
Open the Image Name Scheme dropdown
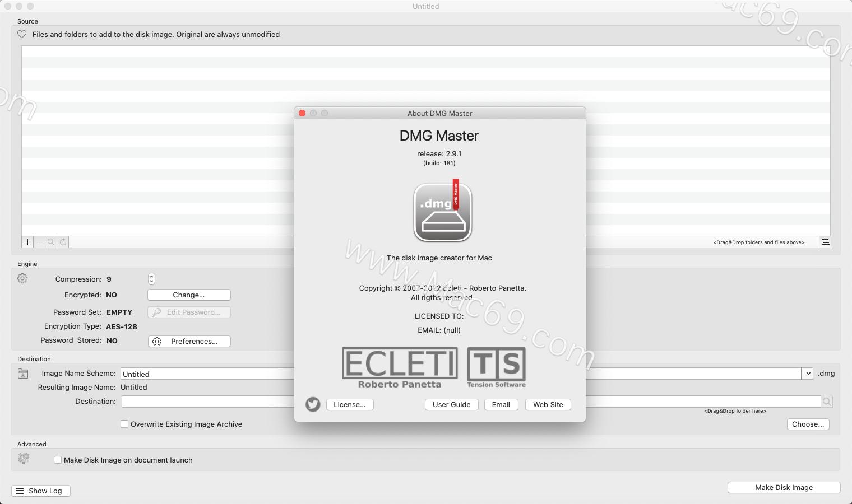(807, 374)
